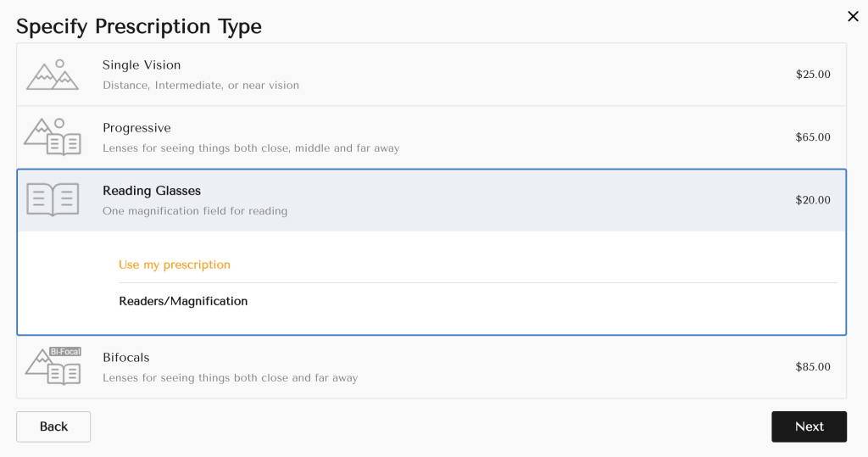Click the $85.00 Bifocals price

pos(813,367)
